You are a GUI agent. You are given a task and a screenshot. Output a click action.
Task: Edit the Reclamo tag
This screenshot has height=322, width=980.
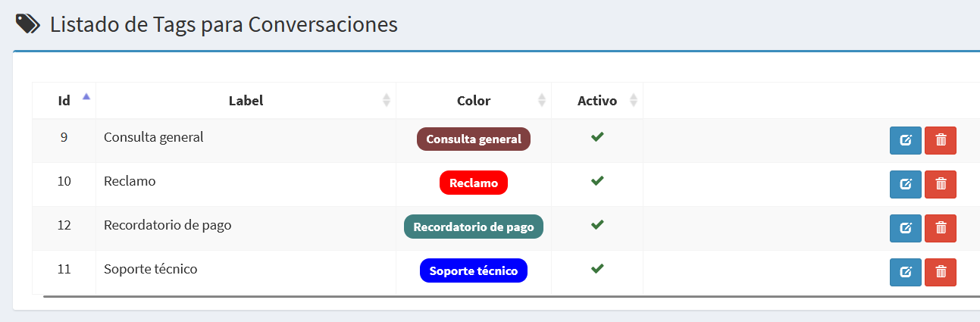pos(905,184)
